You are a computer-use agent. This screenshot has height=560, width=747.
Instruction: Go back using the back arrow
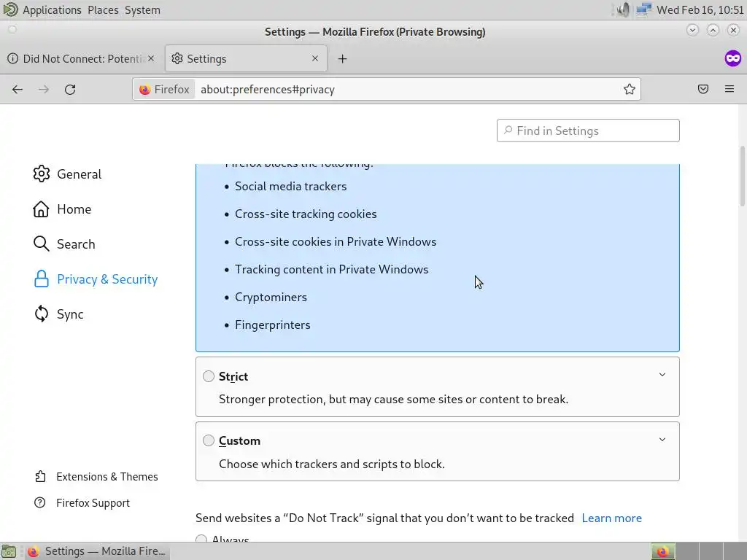pos(18,89)
